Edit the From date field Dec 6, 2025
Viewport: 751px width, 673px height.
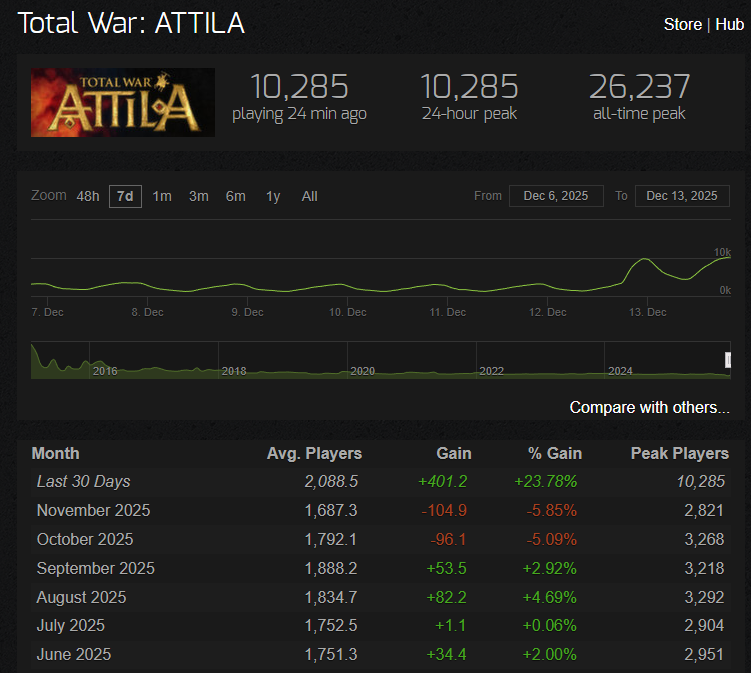tap(556, 196)
